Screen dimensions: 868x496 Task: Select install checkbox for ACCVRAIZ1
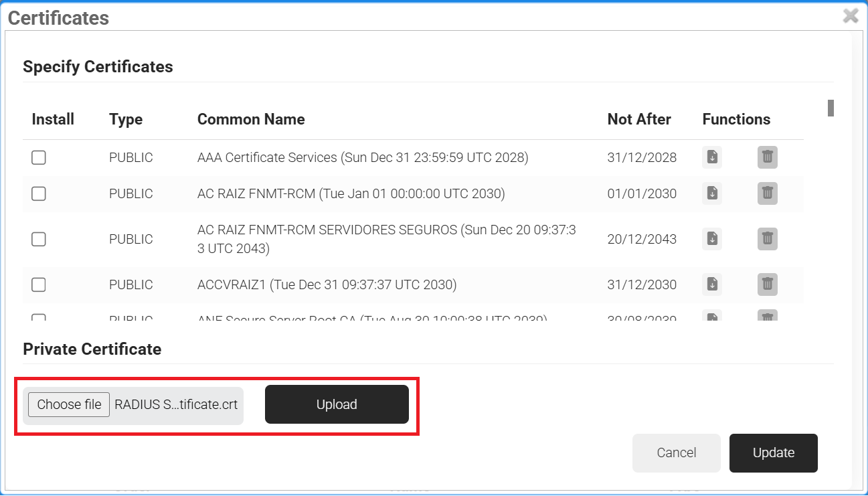[39, 284]
